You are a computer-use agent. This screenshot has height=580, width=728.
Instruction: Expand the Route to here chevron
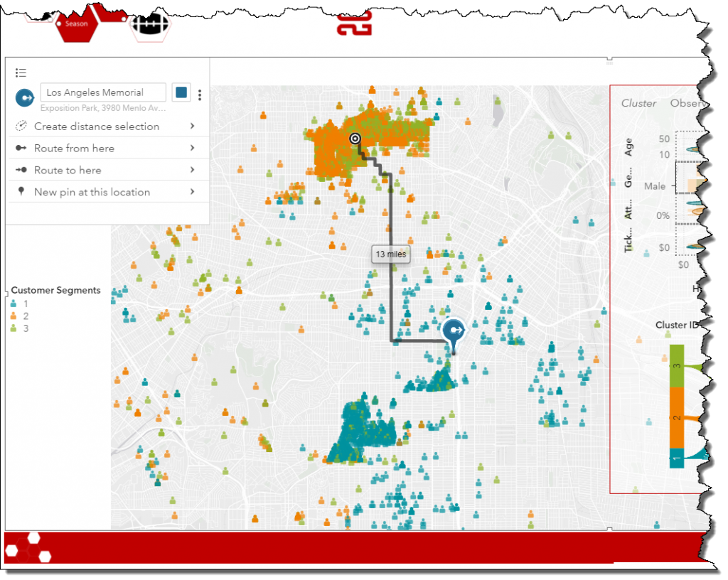(193, 171)
